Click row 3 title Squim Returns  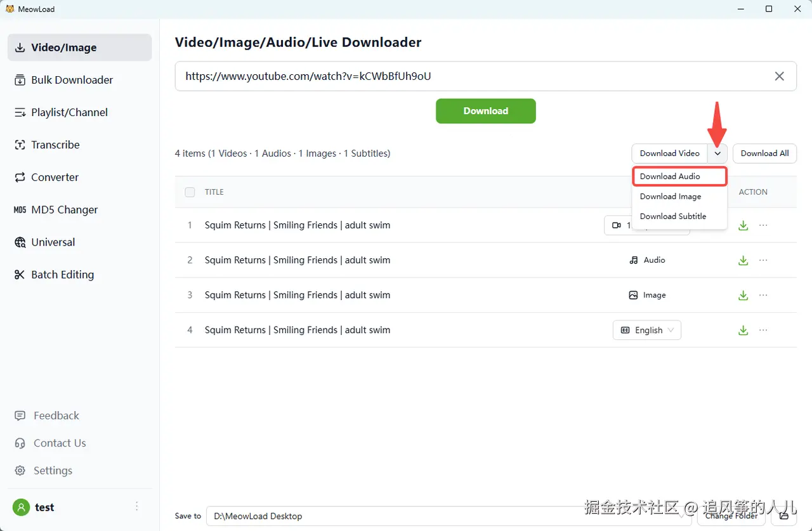click(298, 295)
